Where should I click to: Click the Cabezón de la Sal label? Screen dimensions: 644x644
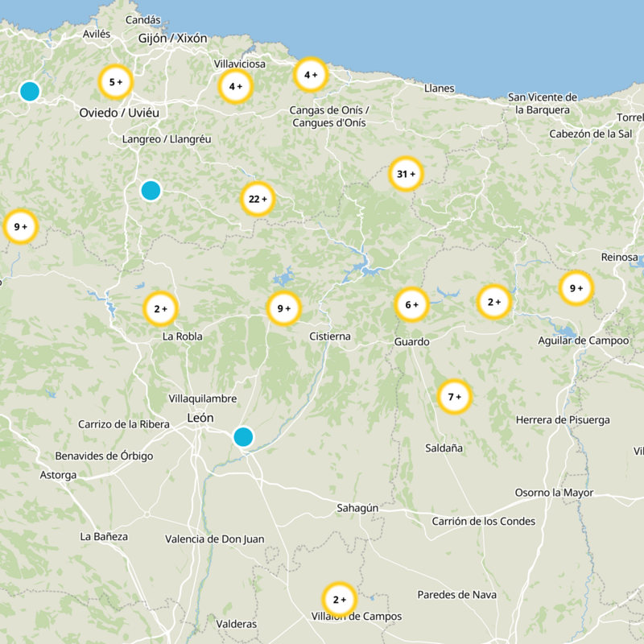[591, 134]
